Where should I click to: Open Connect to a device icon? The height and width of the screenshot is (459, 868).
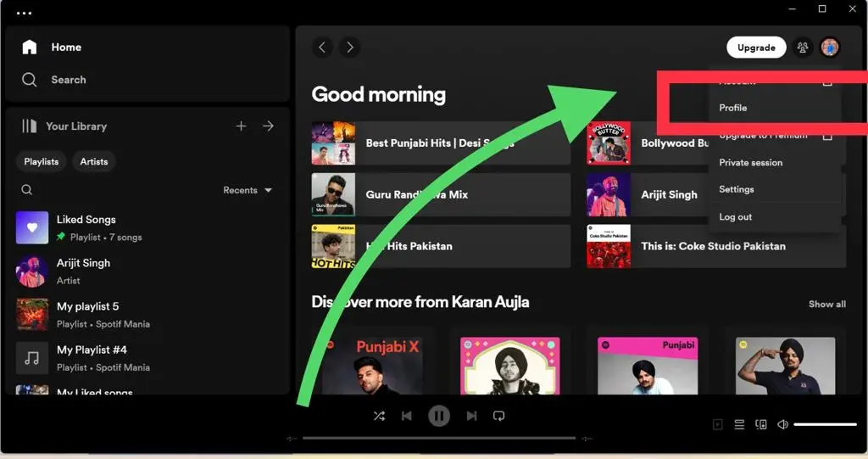pos(761,424)
